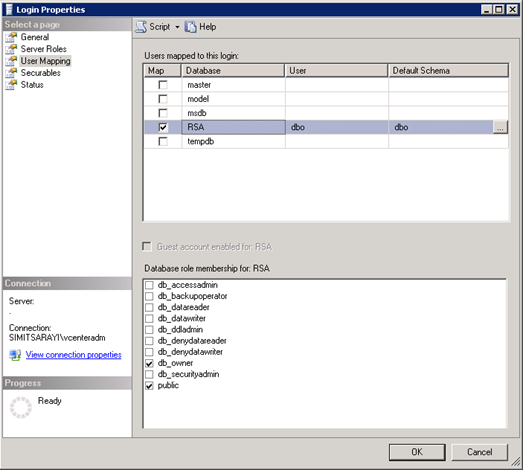
Task: Click the Script toolbar icon
Action: 141,27
